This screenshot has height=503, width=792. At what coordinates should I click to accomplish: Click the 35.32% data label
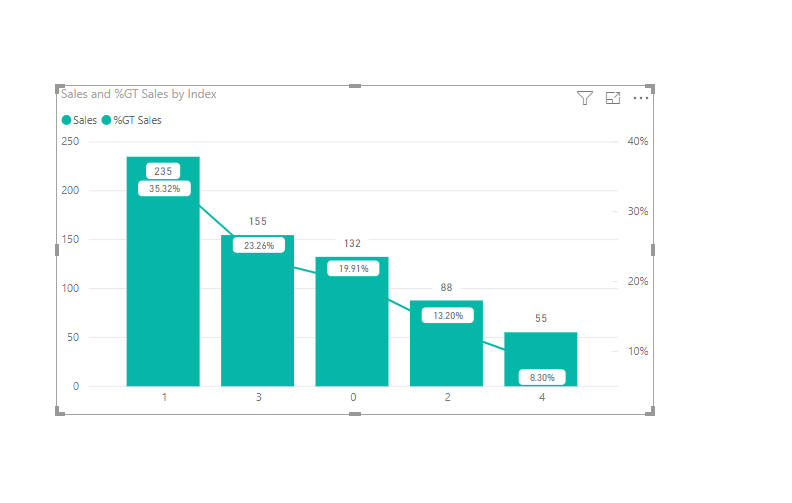point(164,188)
